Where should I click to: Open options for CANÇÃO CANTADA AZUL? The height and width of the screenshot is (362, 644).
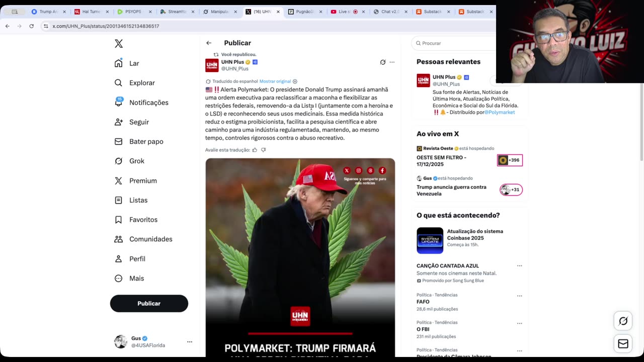coord(519,266)
